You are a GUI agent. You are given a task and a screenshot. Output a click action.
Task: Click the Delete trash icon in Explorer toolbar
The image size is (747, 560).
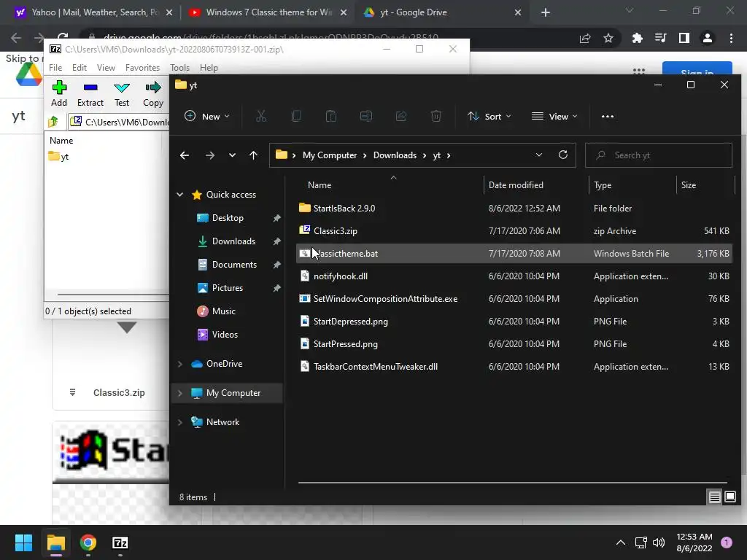436,116
